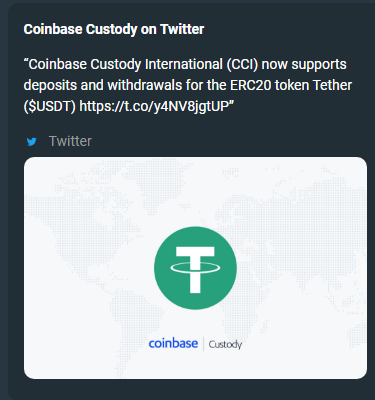
Task: Click the Coinbase Custody International phrase
Action: (123, 64)
